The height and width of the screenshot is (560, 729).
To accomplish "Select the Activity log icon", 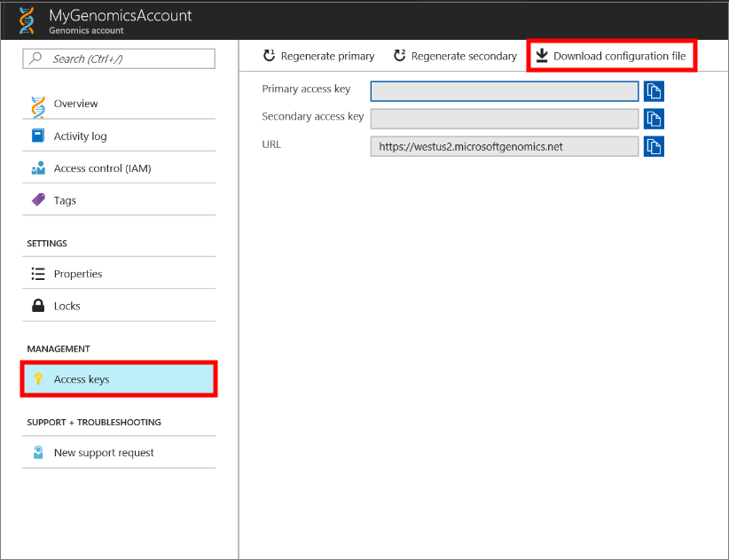I will pos(38,135).
